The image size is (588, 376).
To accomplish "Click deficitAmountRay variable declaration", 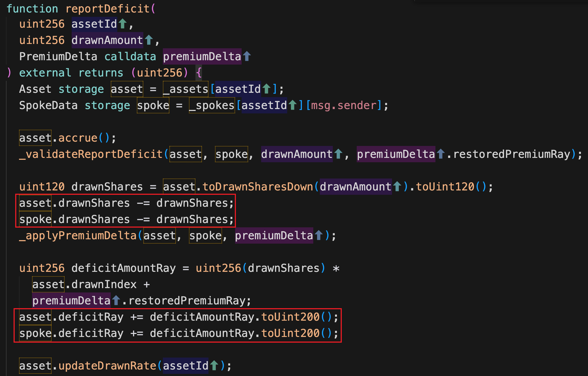I will [x=124, y=268].
